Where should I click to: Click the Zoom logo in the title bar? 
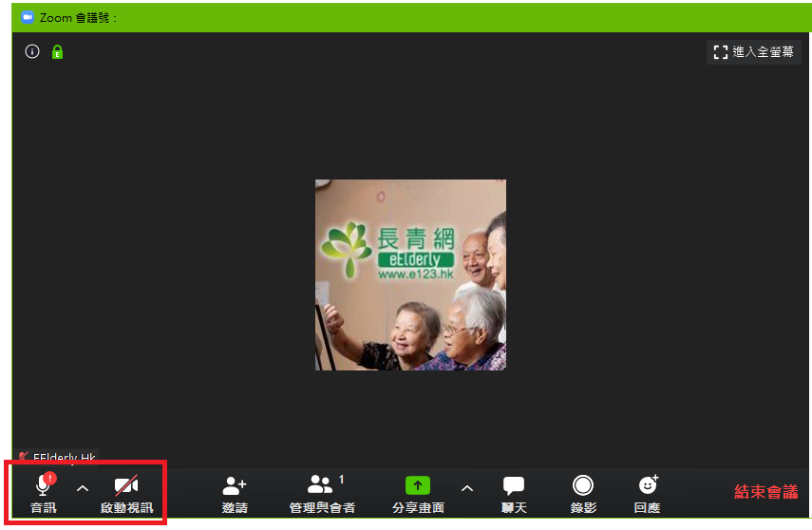[28, 17]
